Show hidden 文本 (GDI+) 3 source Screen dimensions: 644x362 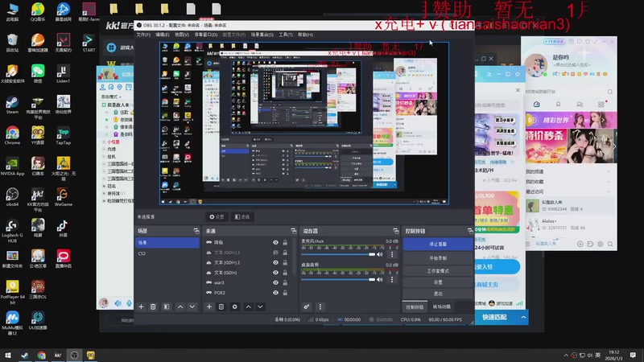pyautogui.click(x=275, y=253)
